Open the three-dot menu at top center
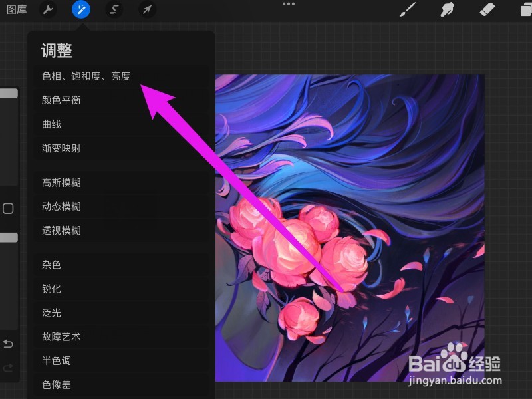Viewport: 532px width, 399px height. [289, 4]
